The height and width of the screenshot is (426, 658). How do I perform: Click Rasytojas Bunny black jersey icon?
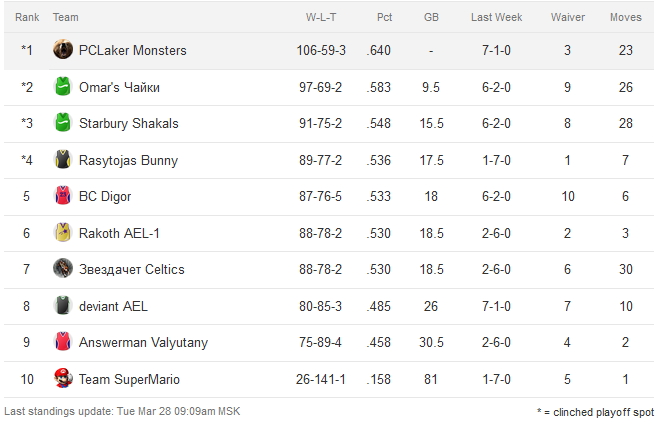[x=62, y=160]
